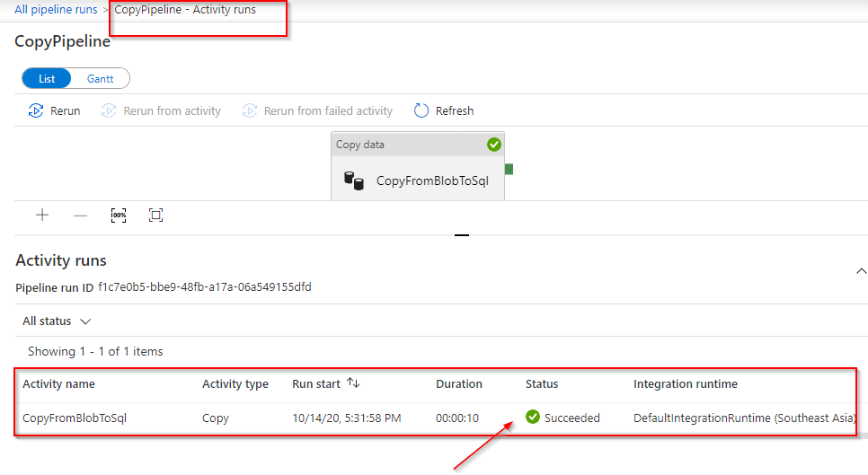Open the All status filter dropdown

click(x=57, y=321)
